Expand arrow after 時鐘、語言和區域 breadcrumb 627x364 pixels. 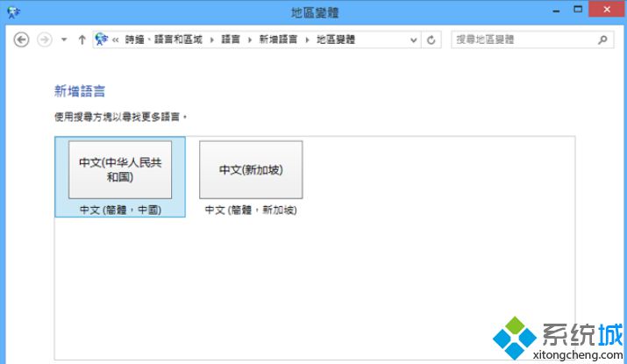[x=212, y=39]
